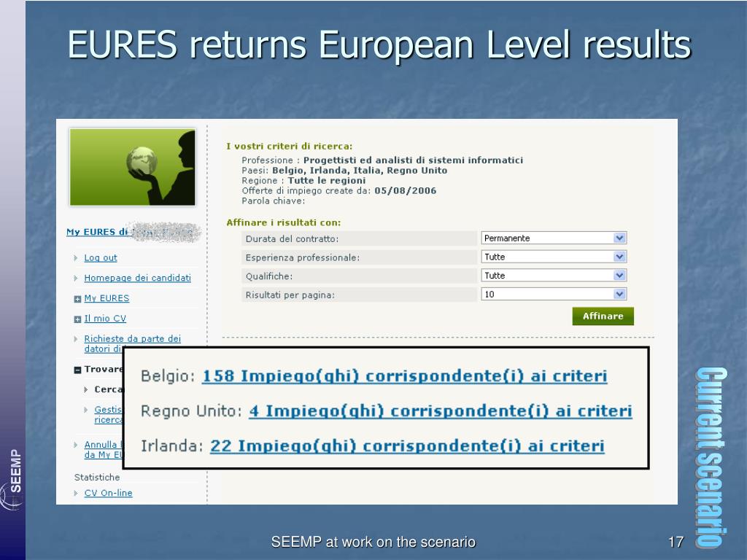Open Richieste da parte dei datori link
This screenshot has height=560, width=747.
click(x=133, y=343)
